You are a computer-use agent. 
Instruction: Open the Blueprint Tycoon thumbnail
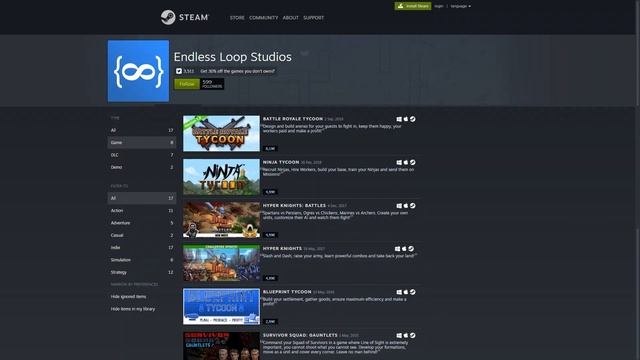click(x=221, y=307)
